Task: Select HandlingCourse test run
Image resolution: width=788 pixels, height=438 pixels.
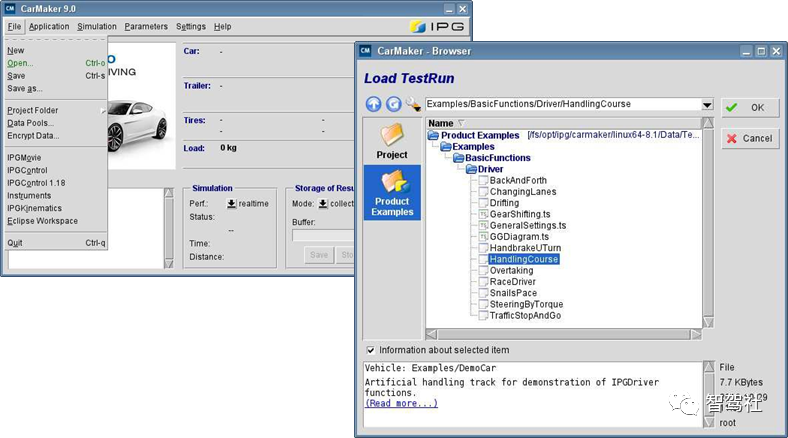Action: [524, 259]
